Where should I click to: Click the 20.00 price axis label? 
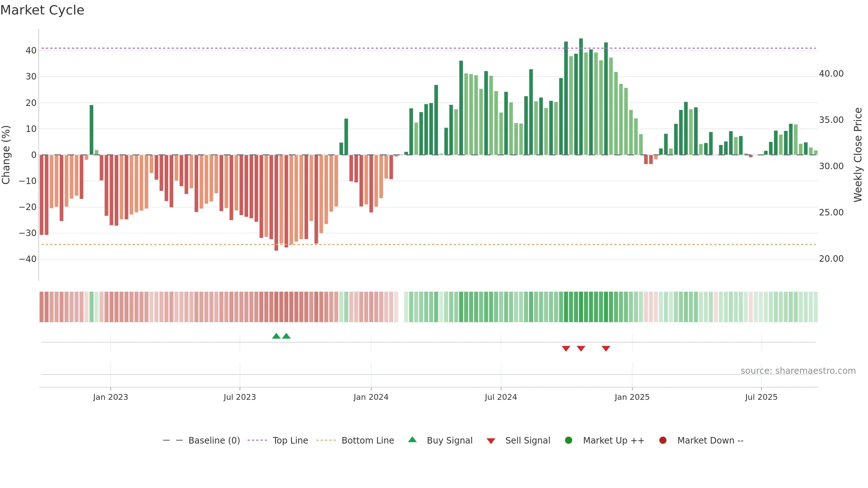(x=831, y=259)
